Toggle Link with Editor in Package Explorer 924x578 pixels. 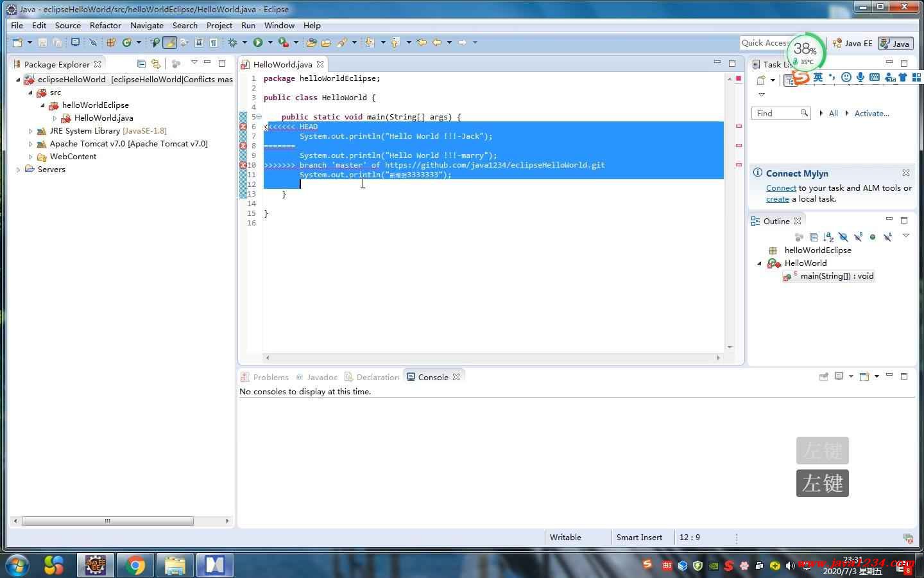click(x=155, y=64)
